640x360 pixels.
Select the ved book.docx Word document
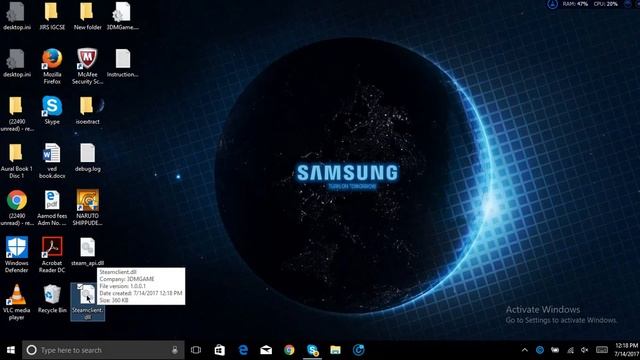(x=52, y=160)
